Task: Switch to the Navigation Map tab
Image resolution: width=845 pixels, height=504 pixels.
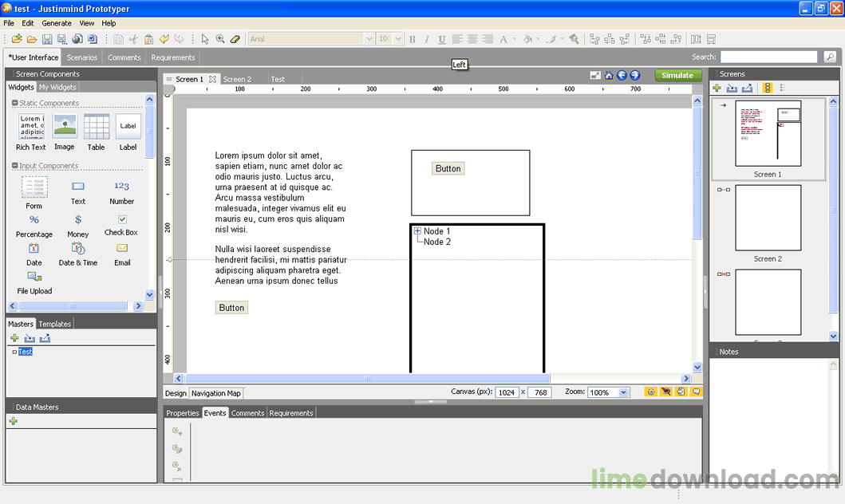Action: (215, 393)
